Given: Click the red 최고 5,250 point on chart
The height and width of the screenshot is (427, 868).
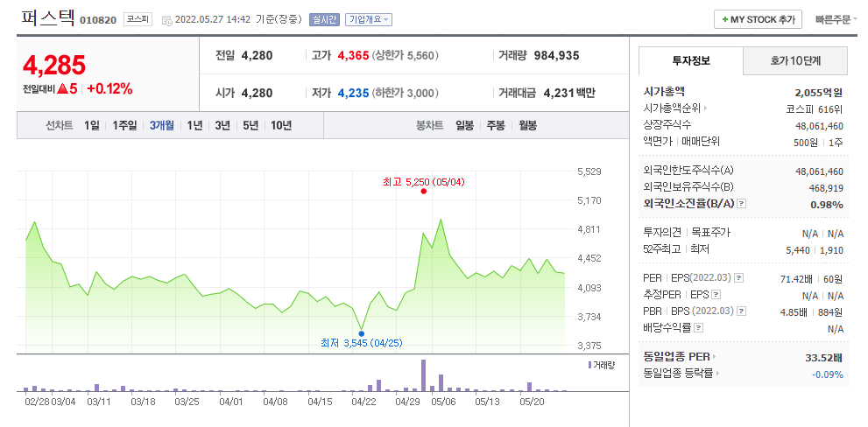Looking at the screenshot, I should coord(423,192).
